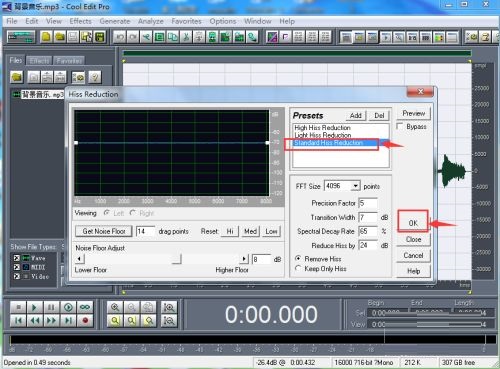This screenshot has height=369, width=500.
Task: Switch to the Favorites tab in the left panel
Action: tap(69, 61)
